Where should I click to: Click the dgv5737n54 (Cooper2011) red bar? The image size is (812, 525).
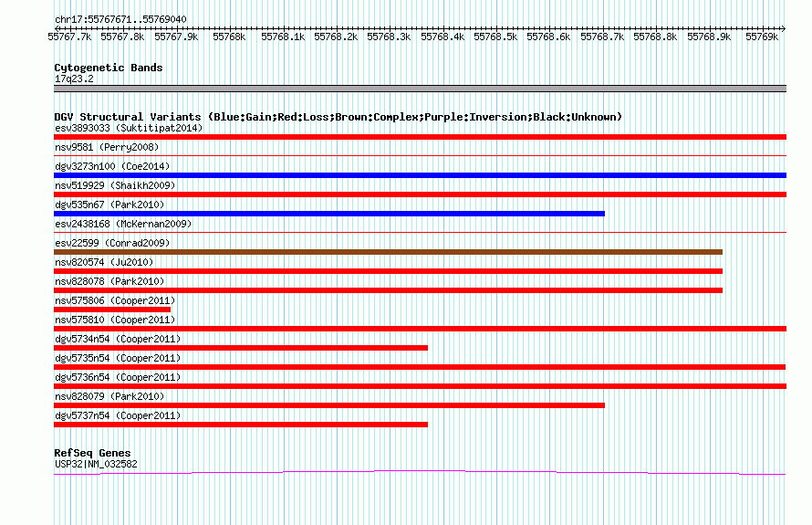click(x=241, y=425)
